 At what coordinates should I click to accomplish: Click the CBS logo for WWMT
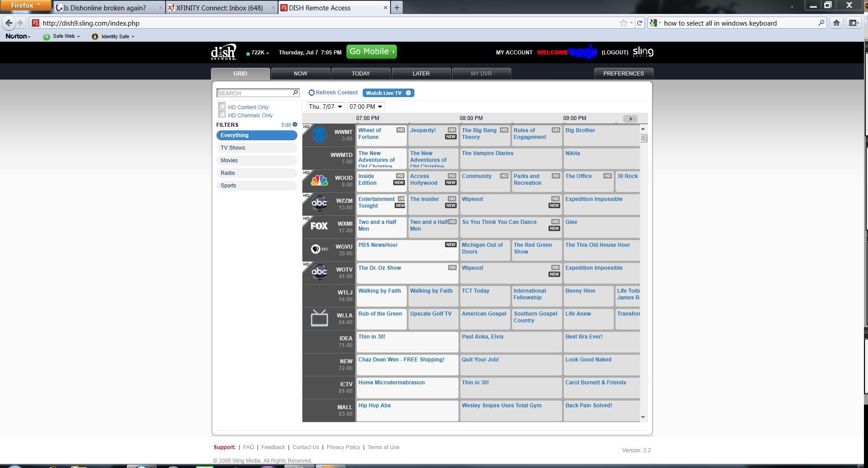[x=319, y=134]
